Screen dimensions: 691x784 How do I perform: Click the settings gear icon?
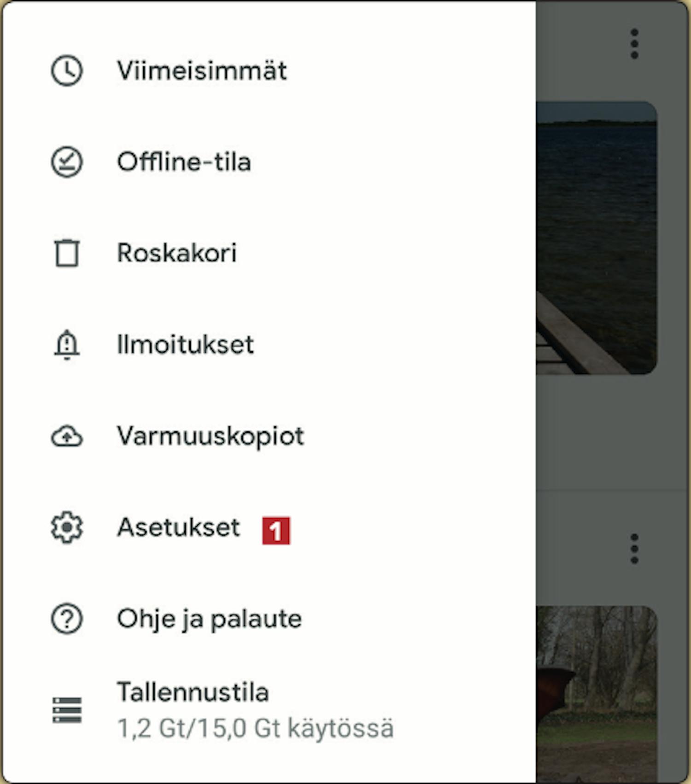[x=67, y=527]
